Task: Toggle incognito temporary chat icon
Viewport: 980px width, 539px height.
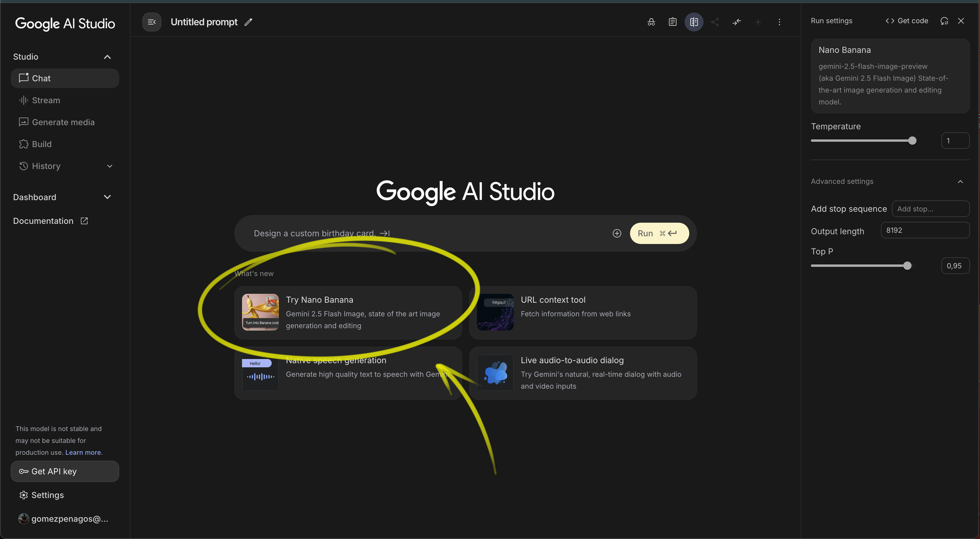Action: point(651,22)
